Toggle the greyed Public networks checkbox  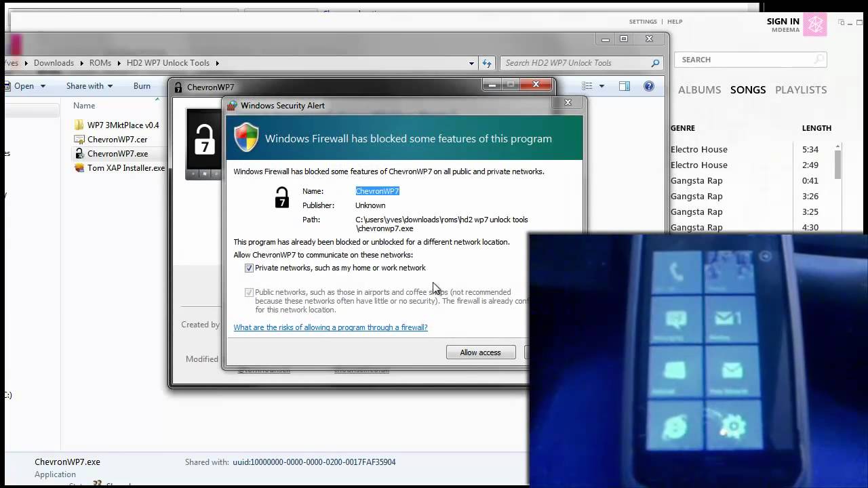[x=249, y=293]
